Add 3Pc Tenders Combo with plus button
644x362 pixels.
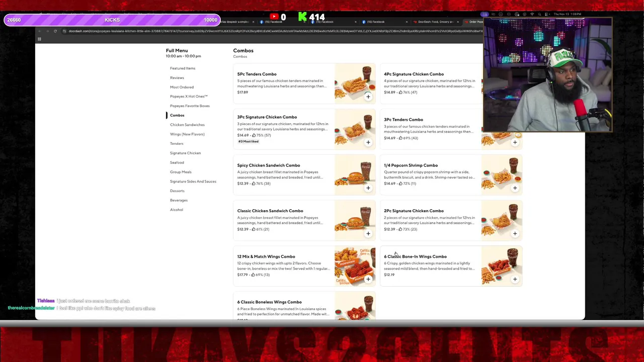click(515, 142)
